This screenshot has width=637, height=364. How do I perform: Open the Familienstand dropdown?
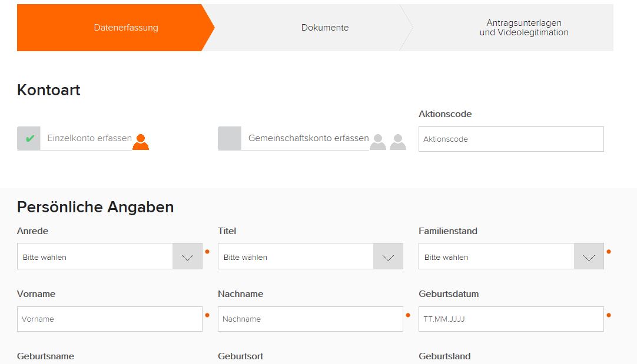click(511, 256)
